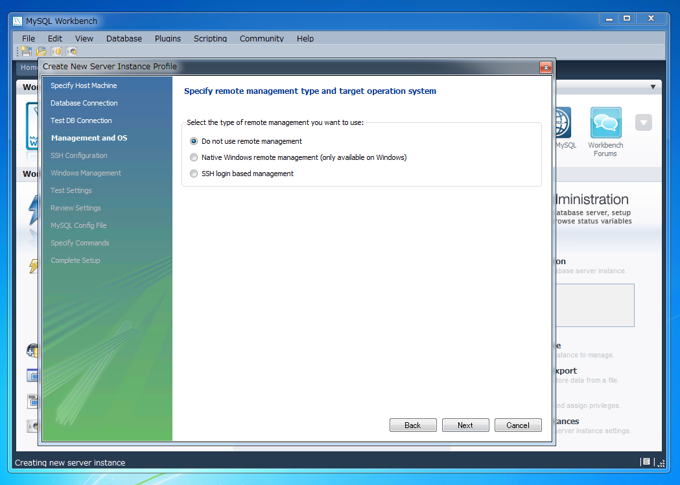680x485 pixels.
Task: Close the MySQL Workbench main window
Action: click(651, 19)
